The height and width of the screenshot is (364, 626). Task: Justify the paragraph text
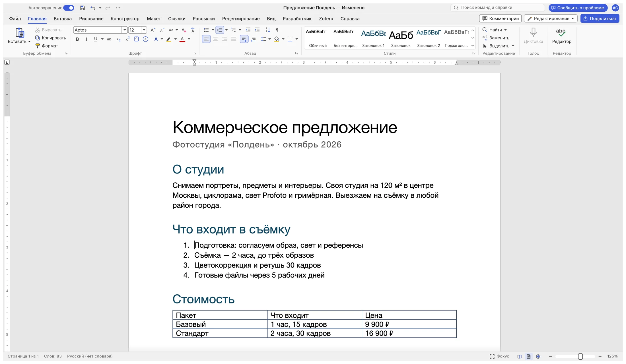(x=234, y=39)
